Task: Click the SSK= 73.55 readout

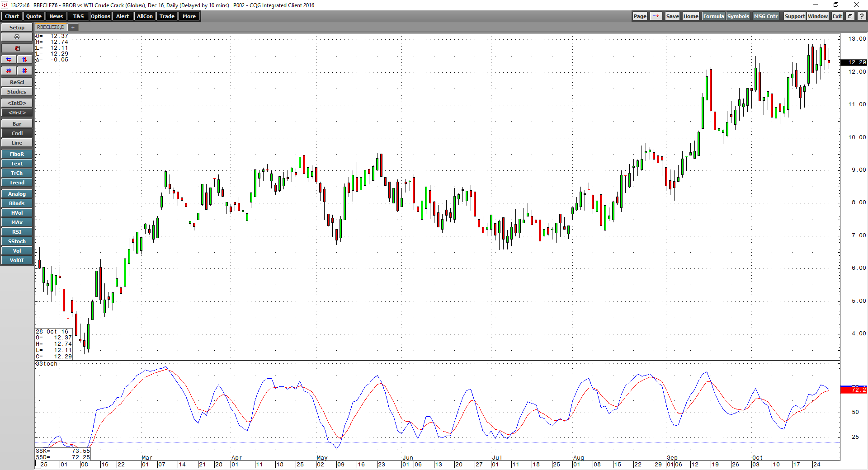Action: [x=63, y=451]
